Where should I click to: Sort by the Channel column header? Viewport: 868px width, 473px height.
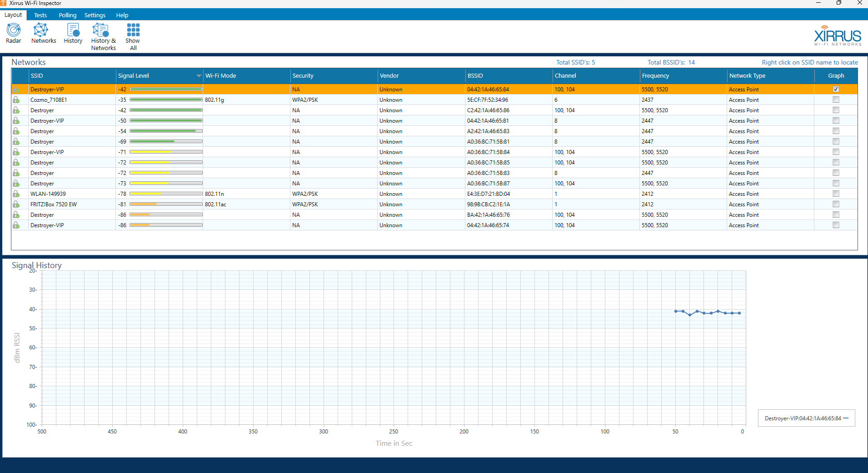coord(596,76)
